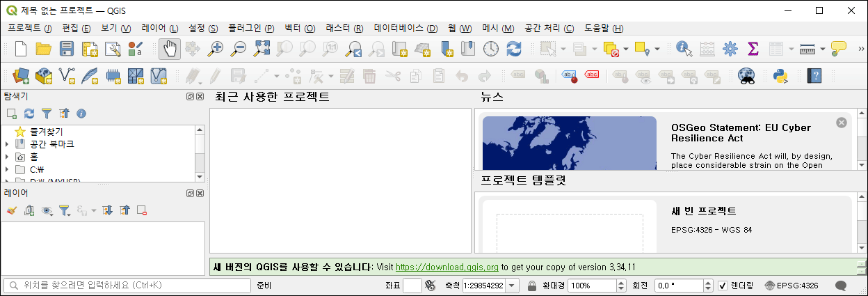This screenshot has width=868, height=296.
Task: Click the red abc diagram labeling icon
Action: click(592, 75)
